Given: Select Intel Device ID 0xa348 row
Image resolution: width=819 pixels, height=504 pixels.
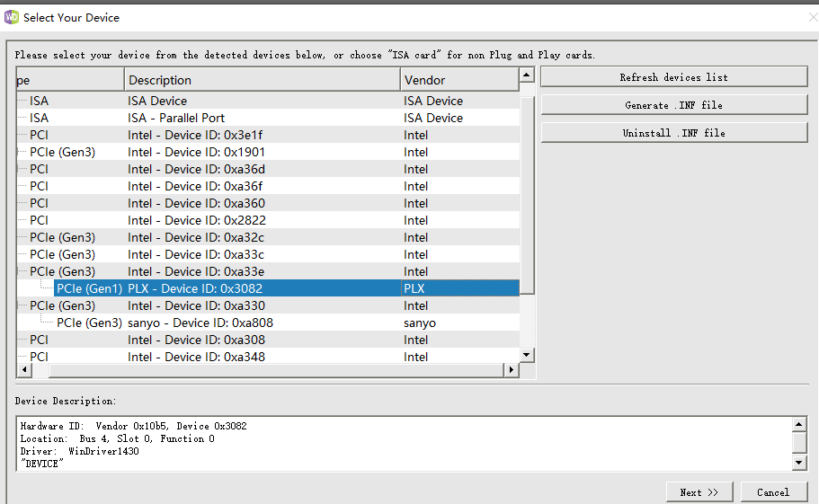Looking at the screenshot, I should (268, 357).
